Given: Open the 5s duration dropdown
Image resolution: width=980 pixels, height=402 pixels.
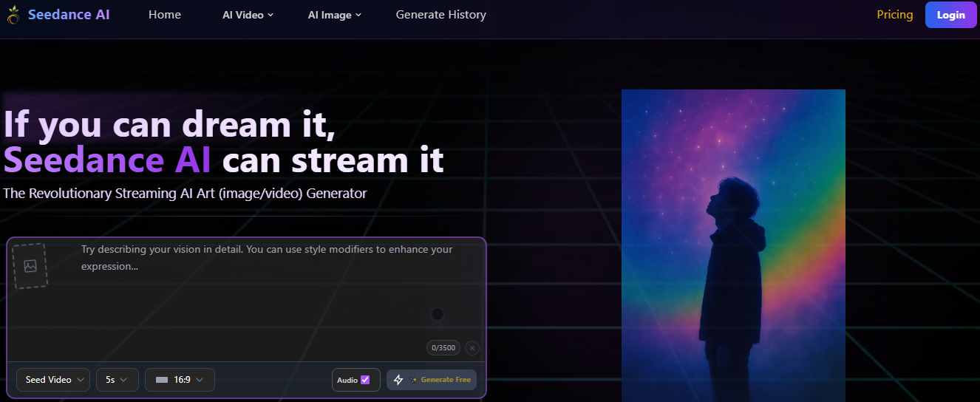Looking at the screenshot, I should point(117,380).
